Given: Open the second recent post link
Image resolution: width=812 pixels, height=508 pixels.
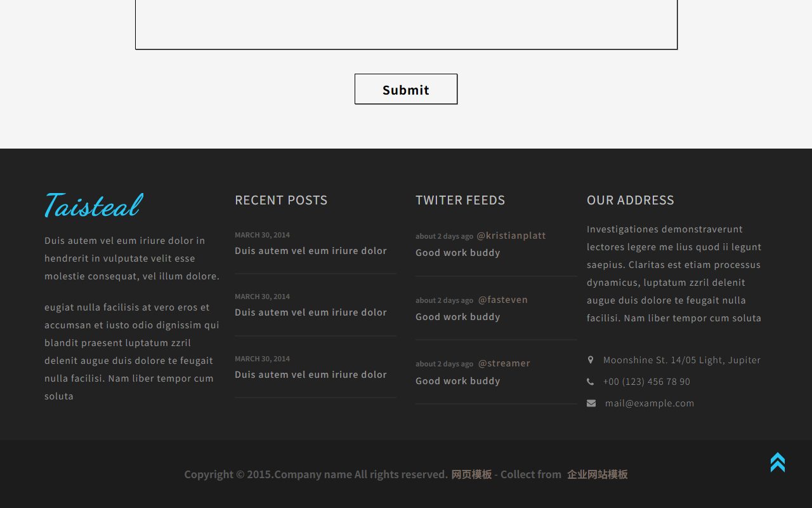Looking at the screenshot, I should (x=311, y=312).
